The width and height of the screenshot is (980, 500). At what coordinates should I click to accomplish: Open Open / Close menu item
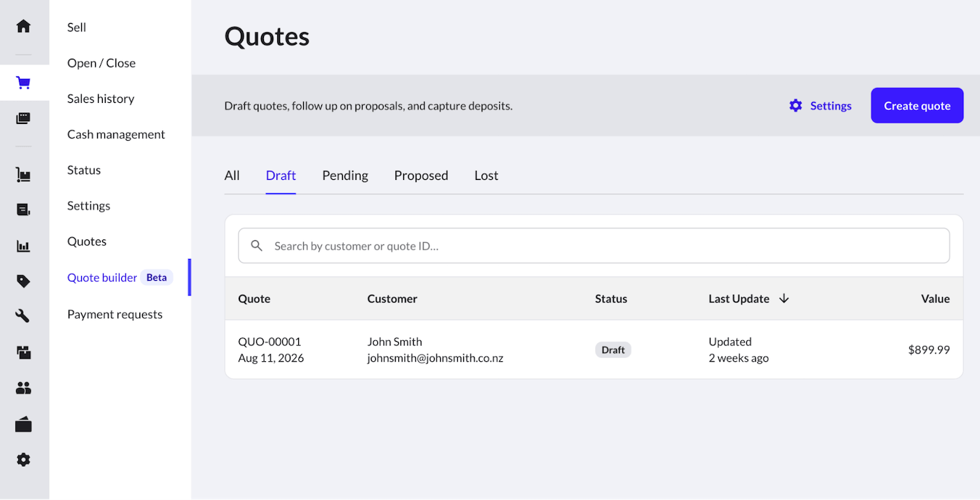point(101,63)
